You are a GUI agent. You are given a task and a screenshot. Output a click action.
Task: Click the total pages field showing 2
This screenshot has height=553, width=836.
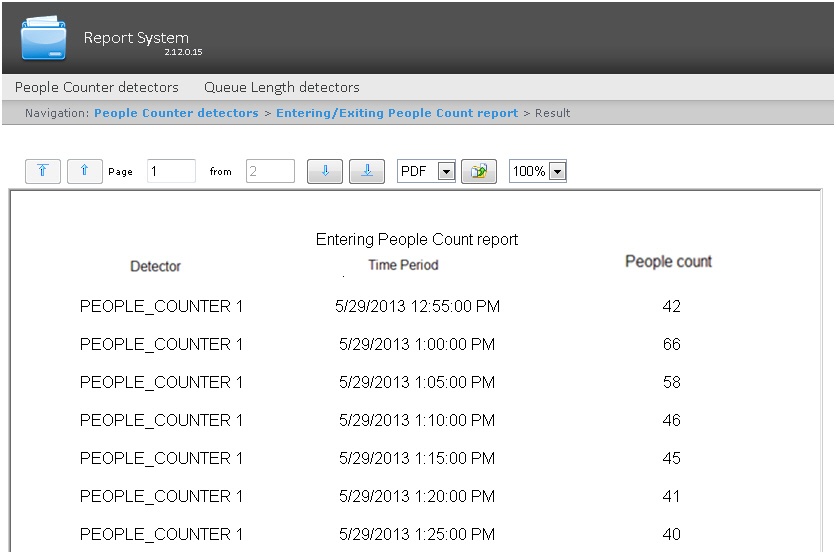(270, 171)
